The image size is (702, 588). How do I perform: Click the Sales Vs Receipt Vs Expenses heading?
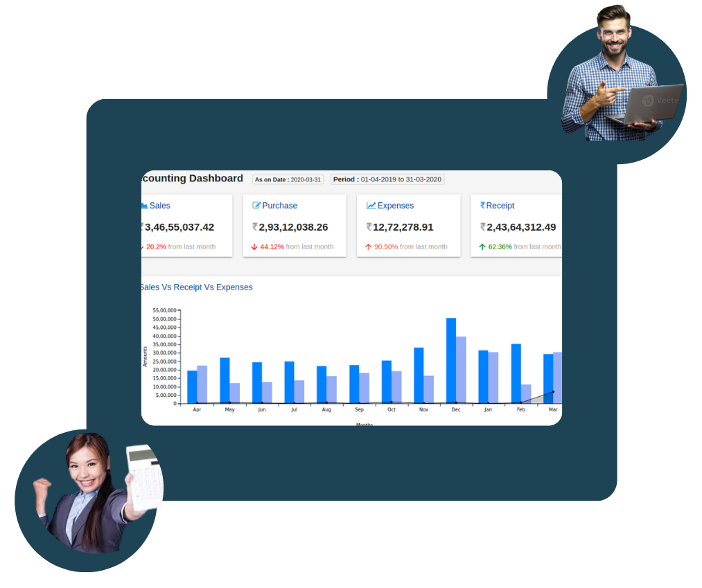[197, 287]
